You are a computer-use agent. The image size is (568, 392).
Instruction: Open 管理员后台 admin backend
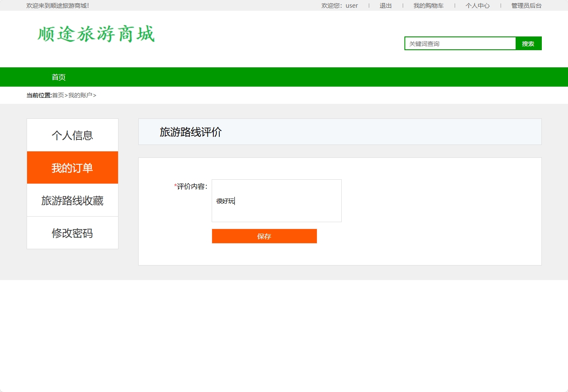tap(525, 6)
